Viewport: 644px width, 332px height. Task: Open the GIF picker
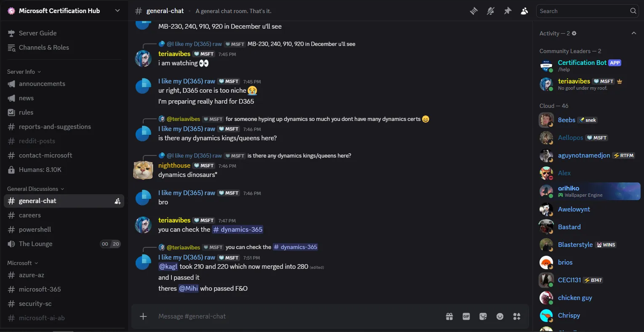point(466,316)
